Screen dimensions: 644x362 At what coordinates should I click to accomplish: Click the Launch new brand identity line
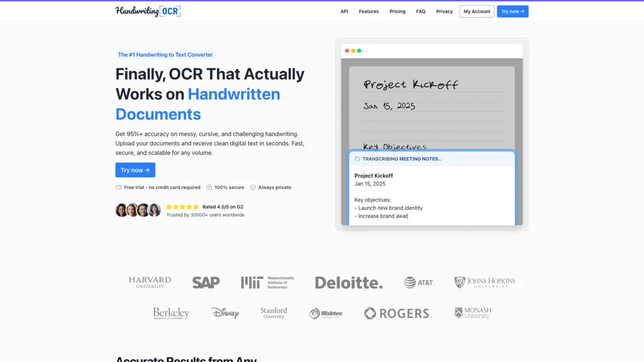pyautogui.click(x=389, y=208)
